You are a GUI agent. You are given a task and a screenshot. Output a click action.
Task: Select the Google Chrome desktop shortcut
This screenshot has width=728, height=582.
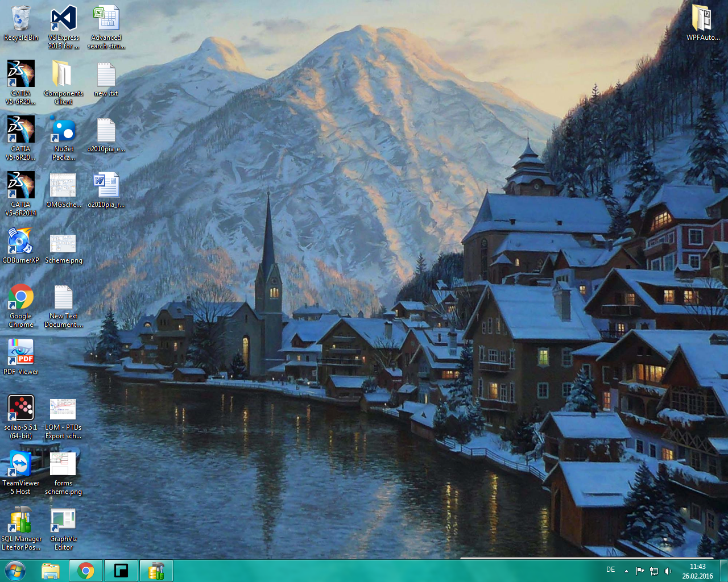[21, 306]
